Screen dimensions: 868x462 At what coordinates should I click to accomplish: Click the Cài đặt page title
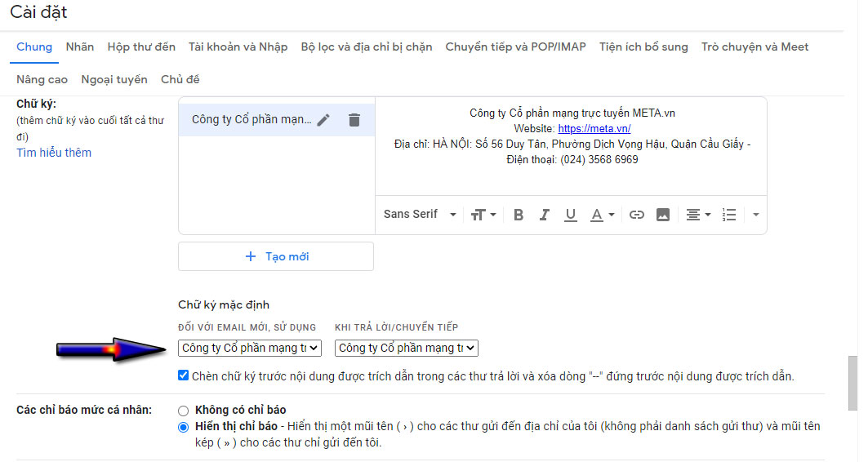tap(38, 12)
